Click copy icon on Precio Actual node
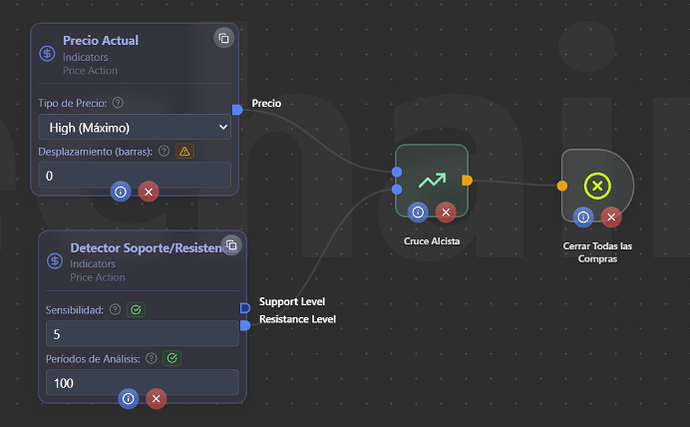The image size is (690, 427). 224,38
